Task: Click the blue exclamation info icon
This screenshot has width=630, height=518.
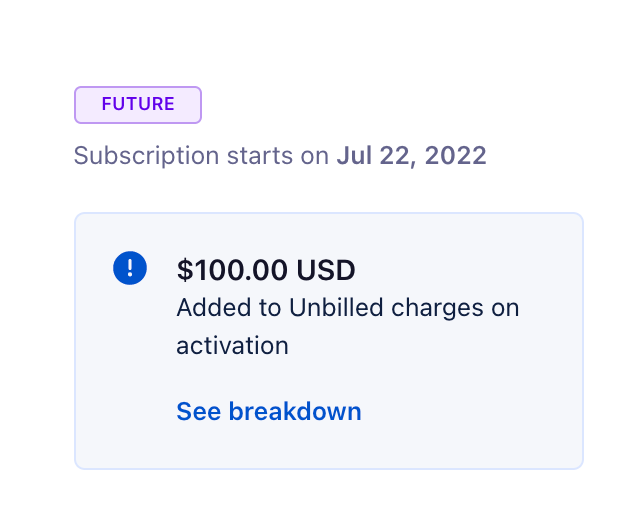Action: [x=130, y=268]
